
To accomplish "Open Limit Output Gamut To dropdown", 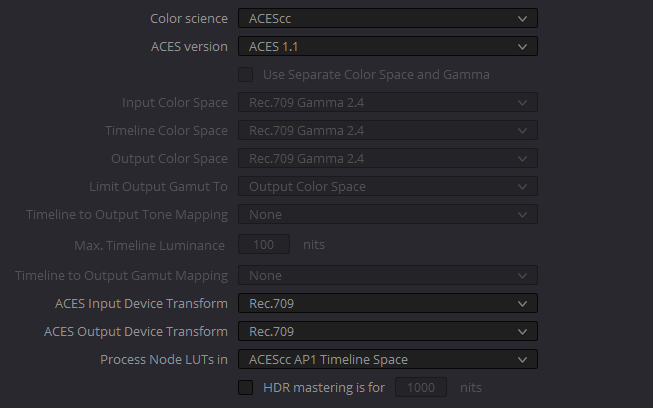I will click(388, 186).
